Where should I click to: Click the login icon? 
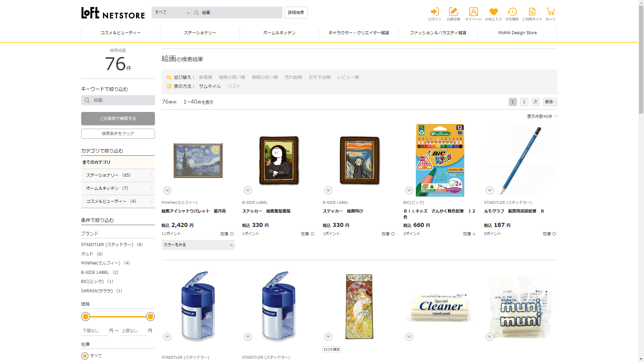tap(435, 12)
